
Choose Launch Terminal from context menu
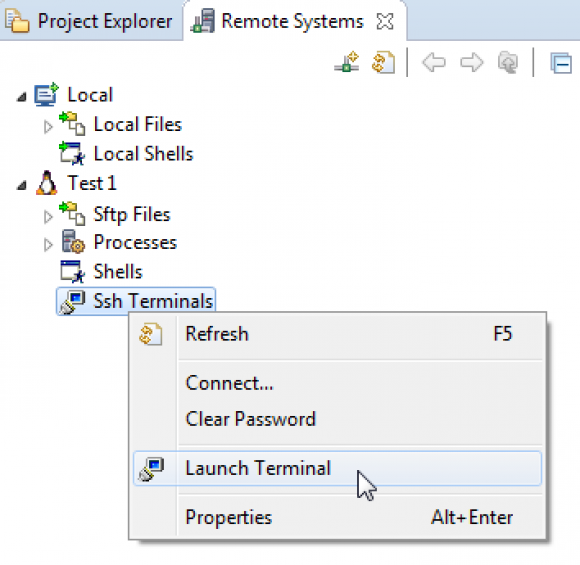[337, 468]
